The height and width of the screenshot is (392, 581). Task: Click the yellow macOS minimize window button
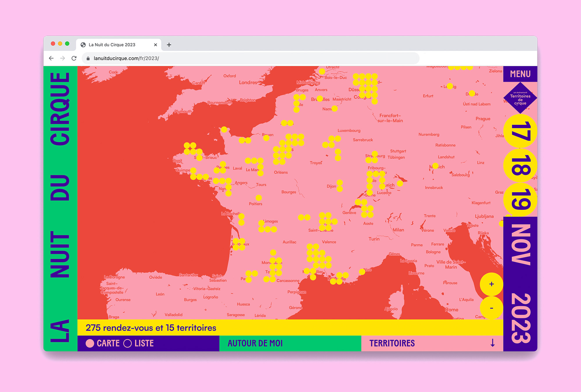click(x=60, y=44)
